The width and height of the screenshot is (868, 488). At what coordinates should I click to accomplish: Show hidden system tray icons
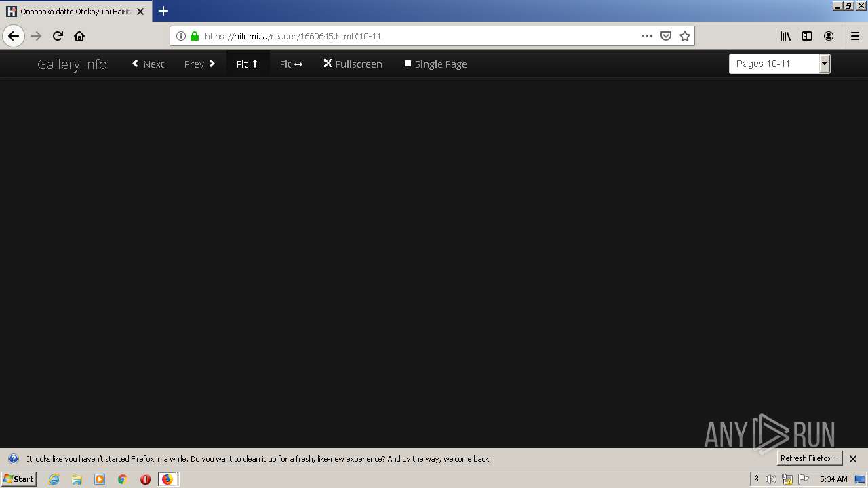[756, 479]
